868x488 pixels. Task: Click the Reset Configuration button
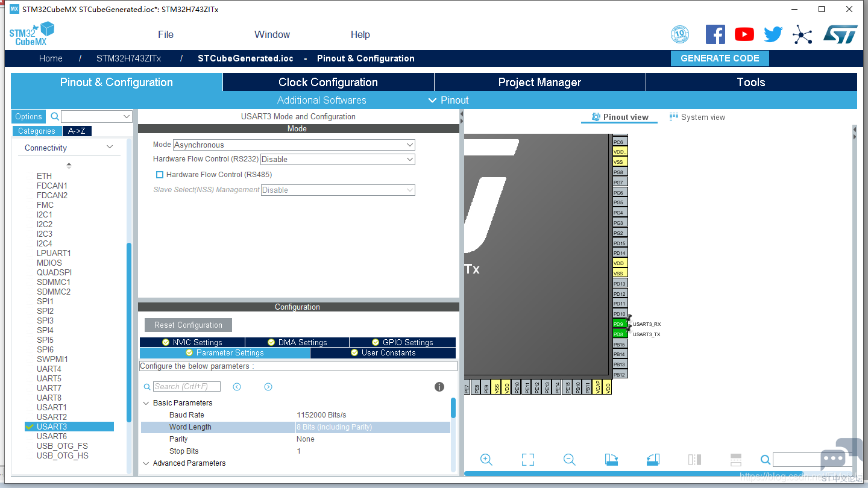[x=188, y=325]
